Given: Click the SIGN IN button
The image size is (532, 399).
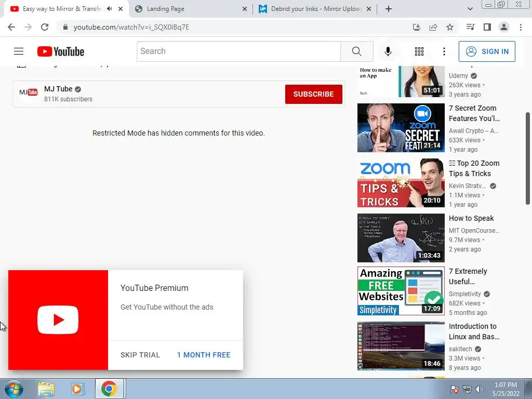Looking at the screenshot, I should coord(487,51).
